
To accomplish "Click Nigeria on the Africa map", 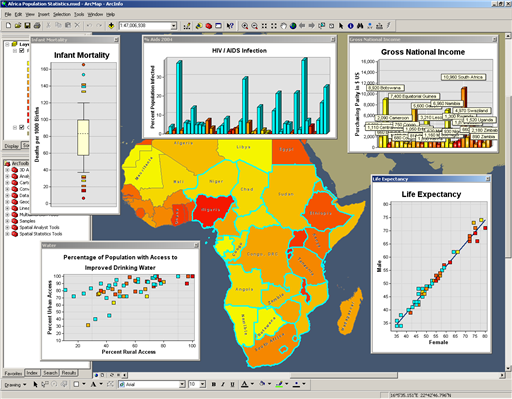I will pyautogui.click(x=211, y=211).
